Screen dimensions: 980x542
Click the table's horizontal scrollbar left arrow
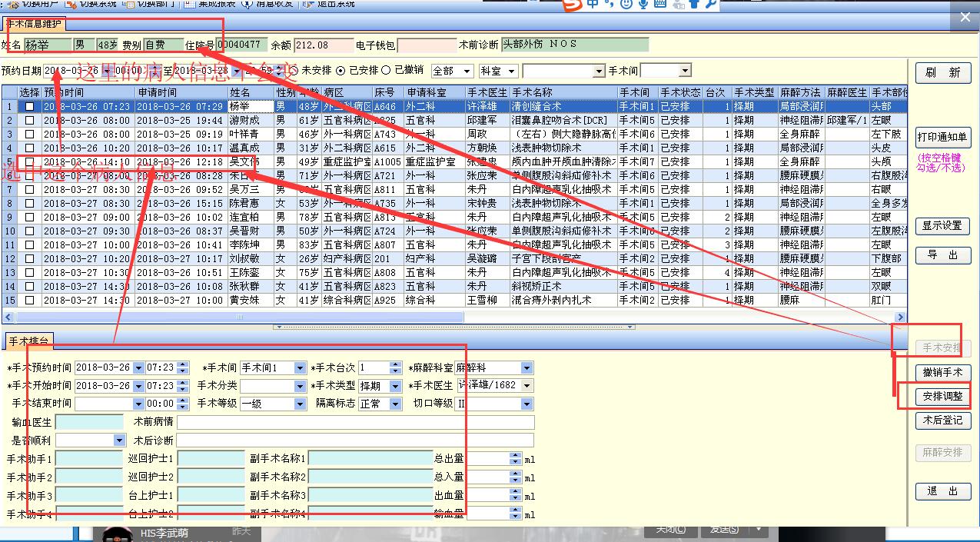pyautogui.click(x=8, y=317)
